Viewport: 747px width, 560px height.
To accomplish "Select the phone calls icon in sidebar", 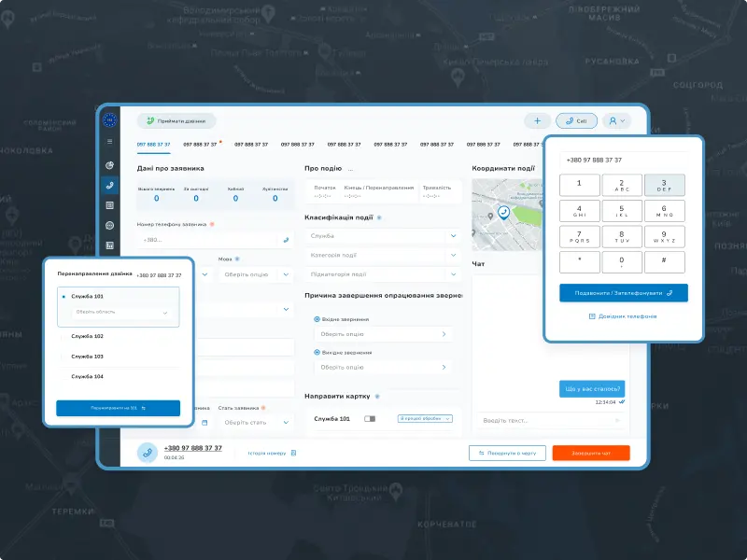I will coord(110,185).
